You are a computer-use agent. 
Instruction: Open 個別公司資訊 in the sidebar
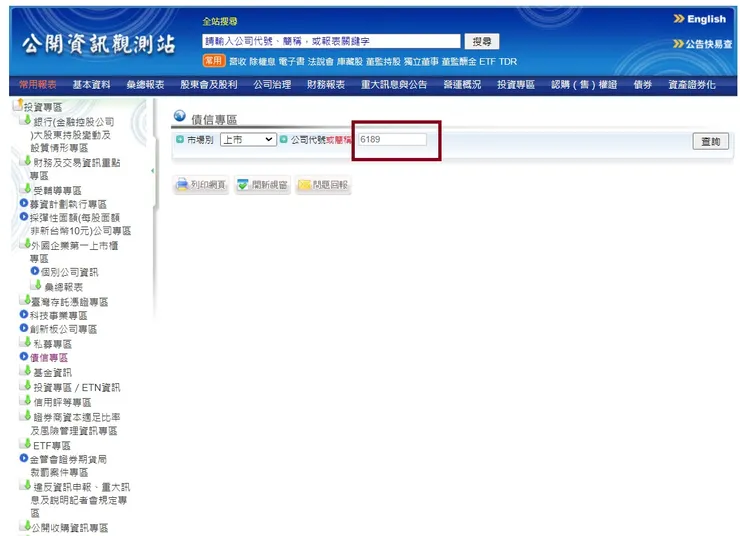point(69,272)
